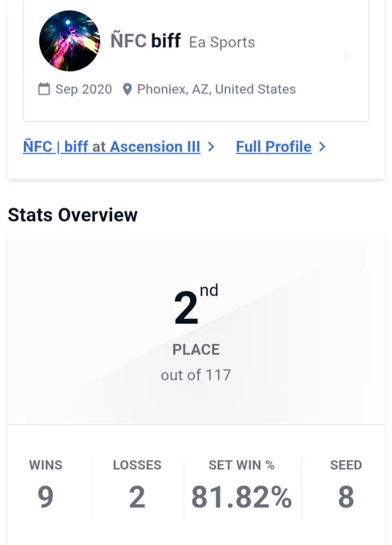This screenshot has width=392, height=545.
Task: Open the Full Profile link
Action: (x=273, y=147)
